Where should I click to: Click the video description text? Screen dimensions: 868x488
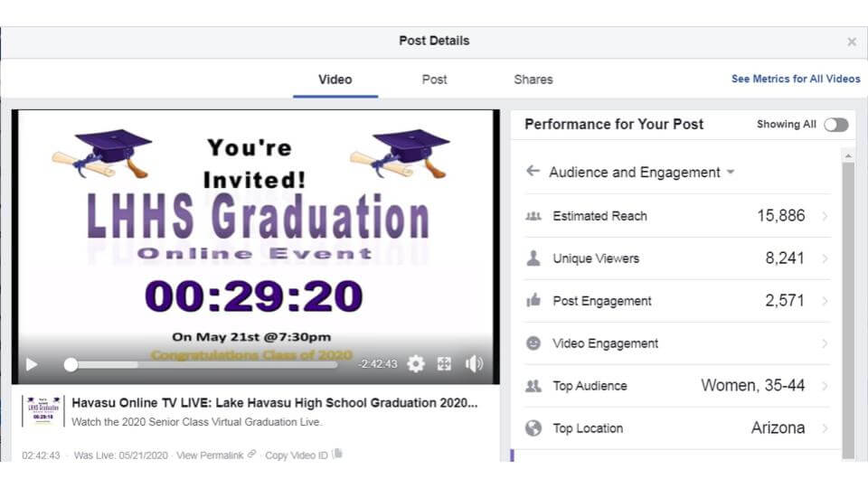[196, 422]
